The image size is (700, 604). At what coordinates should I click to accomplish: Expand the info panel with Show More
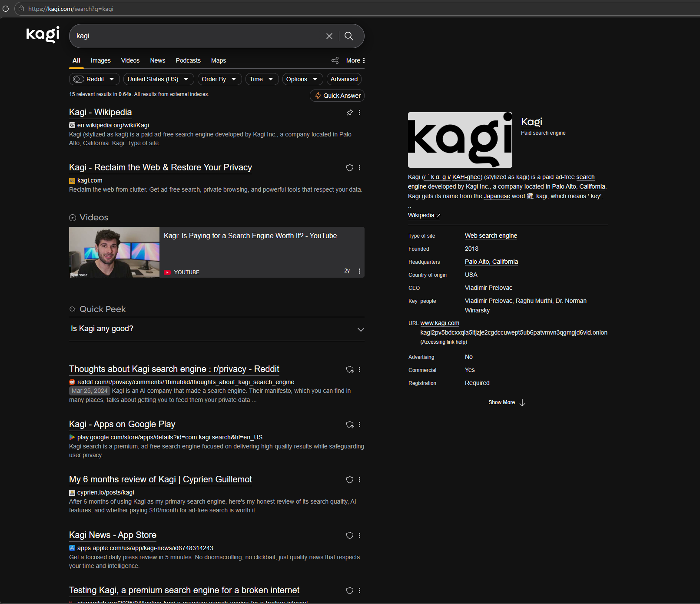507,402
